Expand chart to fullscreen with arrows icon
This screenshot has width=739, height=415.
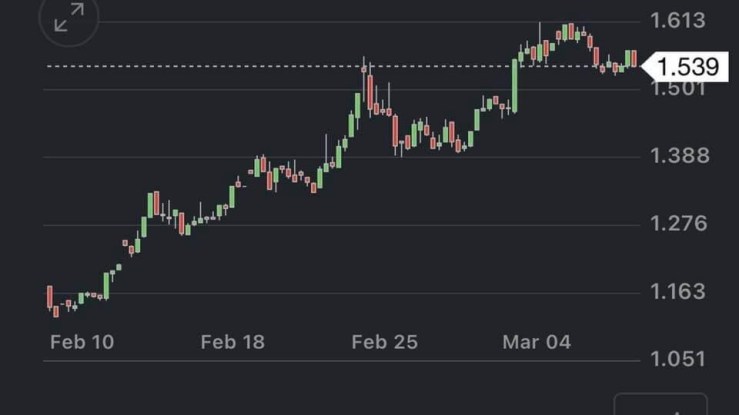point(68,17)
